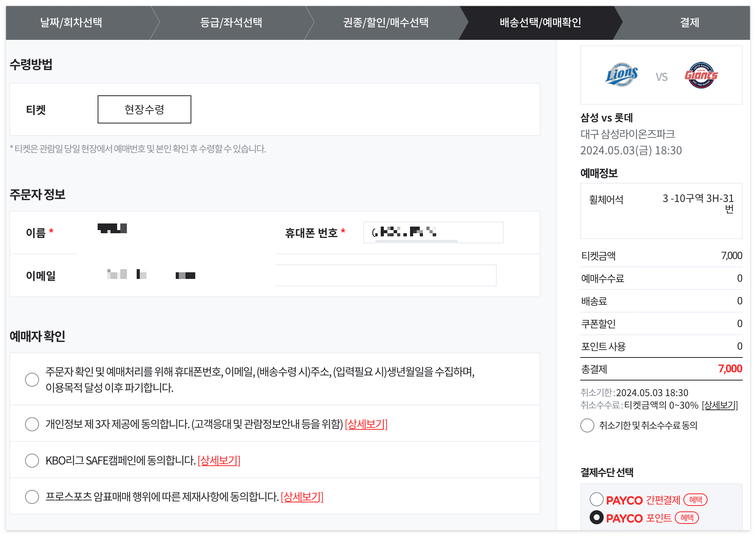
Task: Agree to the KBO리그 SAFE campaign
Action: [32, 461]
